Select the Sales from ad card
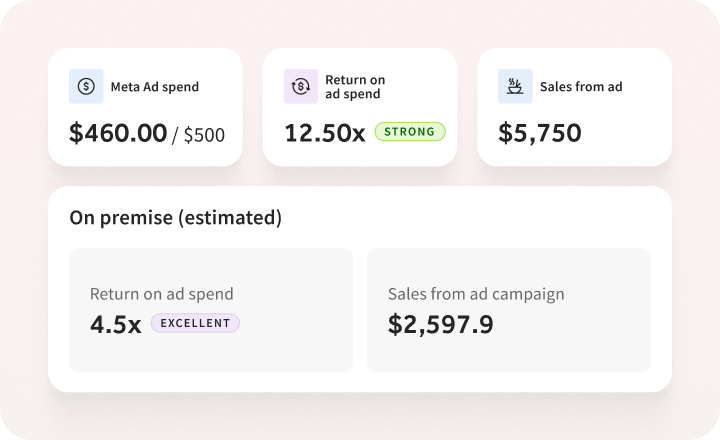Image resolution: width=720 pixels, height=440 pixels. 574,107
